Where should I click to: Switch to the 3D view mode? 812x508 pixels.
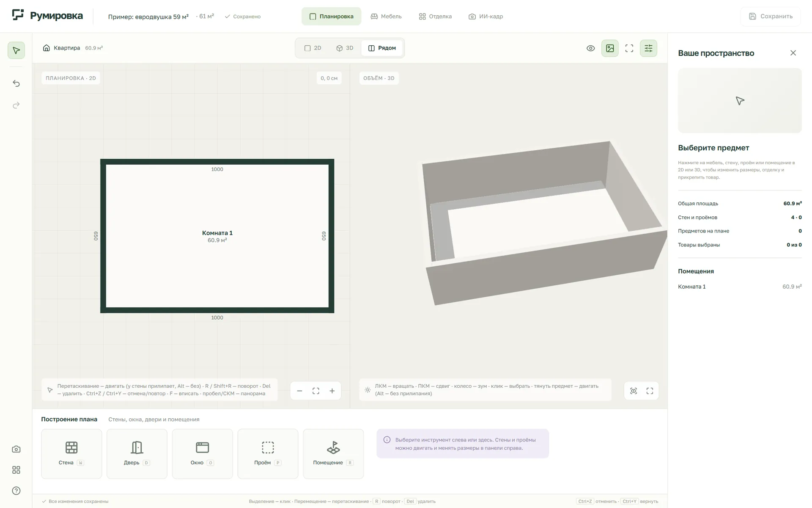click(345, 48)
